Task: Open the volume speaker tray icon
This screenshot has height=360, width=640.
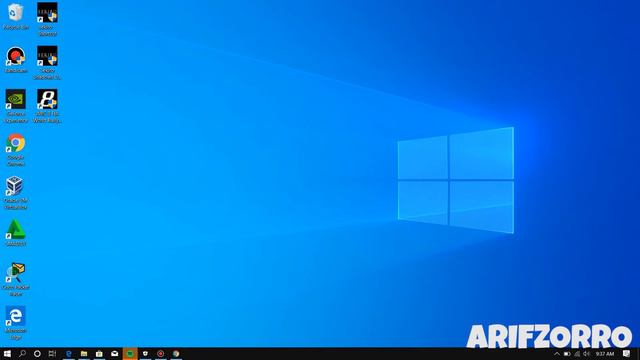Action: coord(587,354)
